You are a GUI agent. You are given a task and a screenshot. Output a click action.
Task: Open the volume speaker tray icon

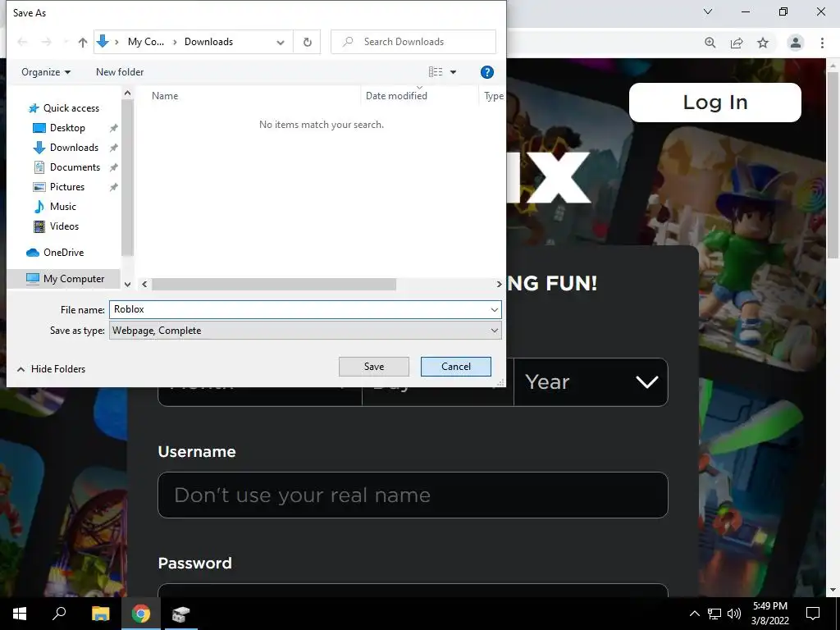coord(734,614)
